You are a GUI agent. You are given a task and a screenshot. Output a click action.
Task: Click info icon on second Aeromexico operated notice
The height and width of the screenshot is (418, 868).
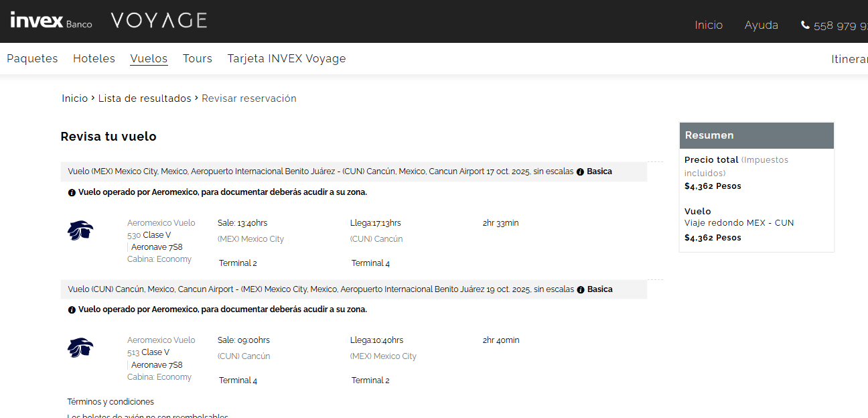(x=72, y=310)
